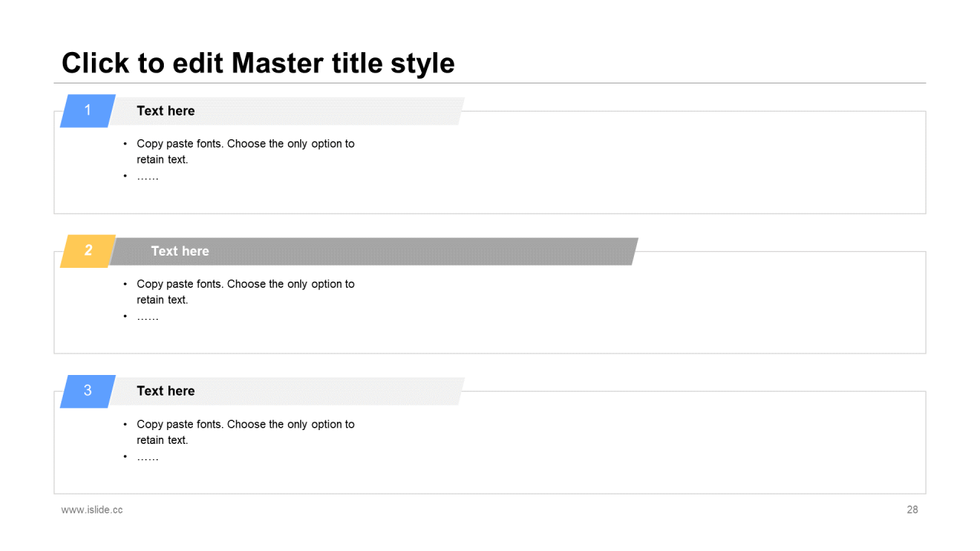Click the ellipsis bullet in section three
The height and width of the screenshot is (551, 980).
point(148,457)
